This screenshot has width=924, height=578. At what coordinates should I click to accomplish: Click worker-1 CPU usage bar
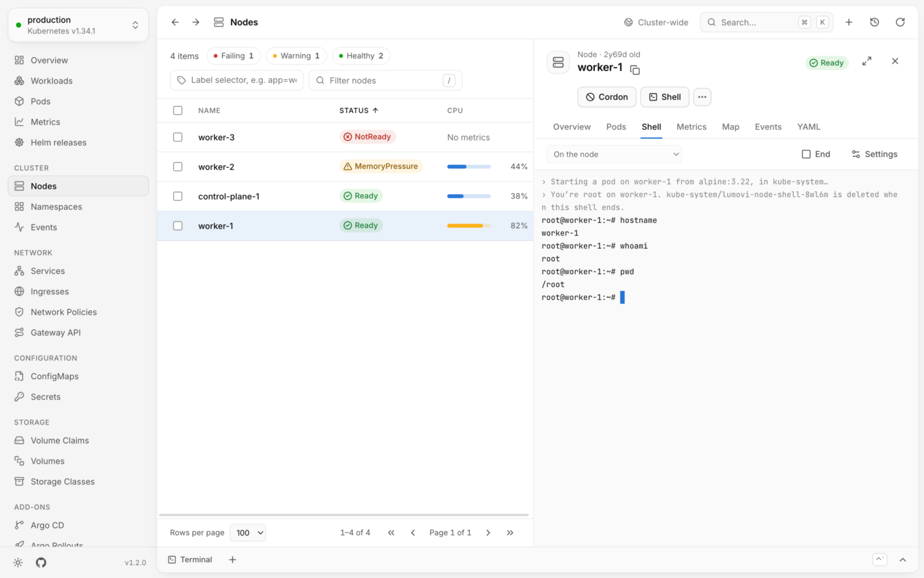(469, 226)
